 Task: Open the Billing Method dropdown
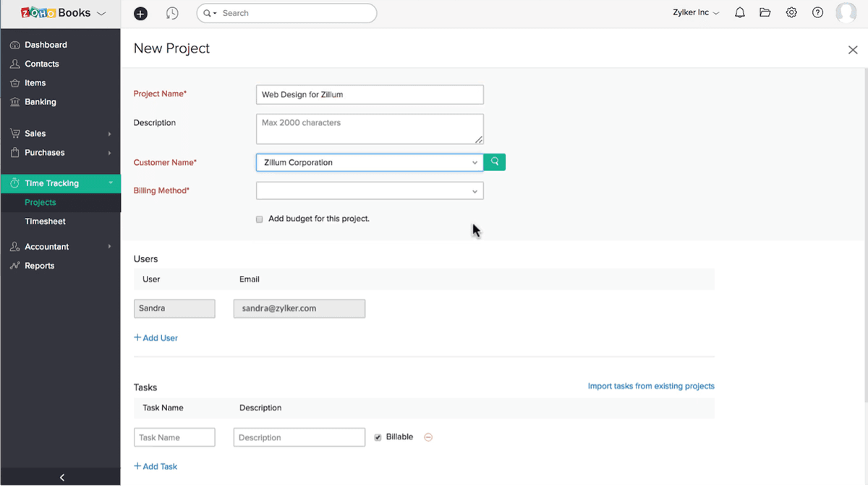click(369, 191)
